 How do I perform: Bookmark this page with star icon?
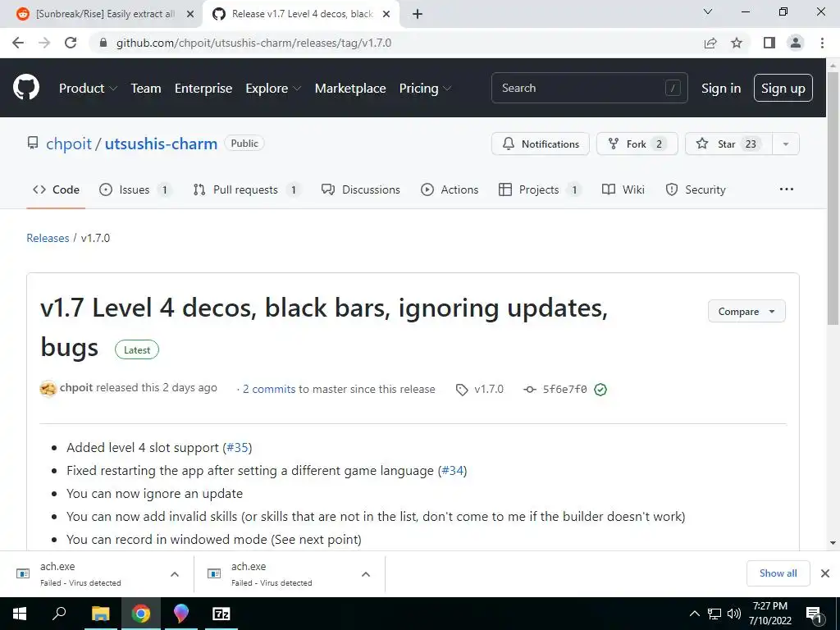pyautogui.click(x=737, y=43)
